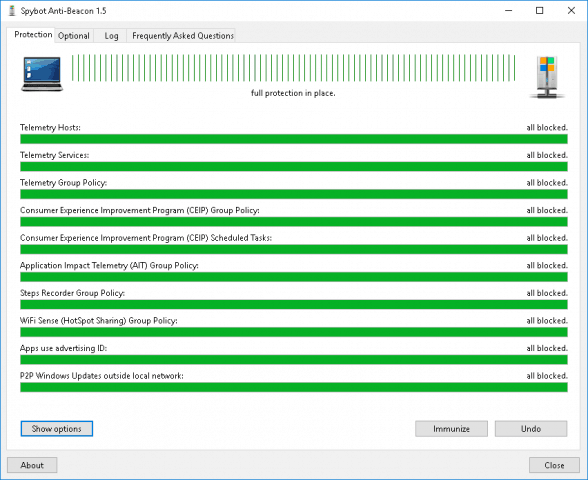Open the Frequently Asked Questions tab
This screenshot has width=588, height=480.
(x=183, y=36)
